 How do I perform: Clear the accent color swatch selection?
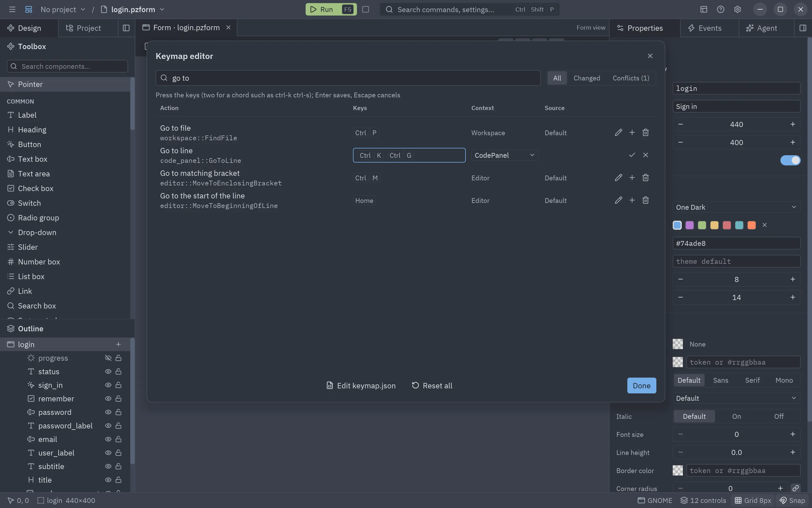pyautogui.click(x=764, y=225)
